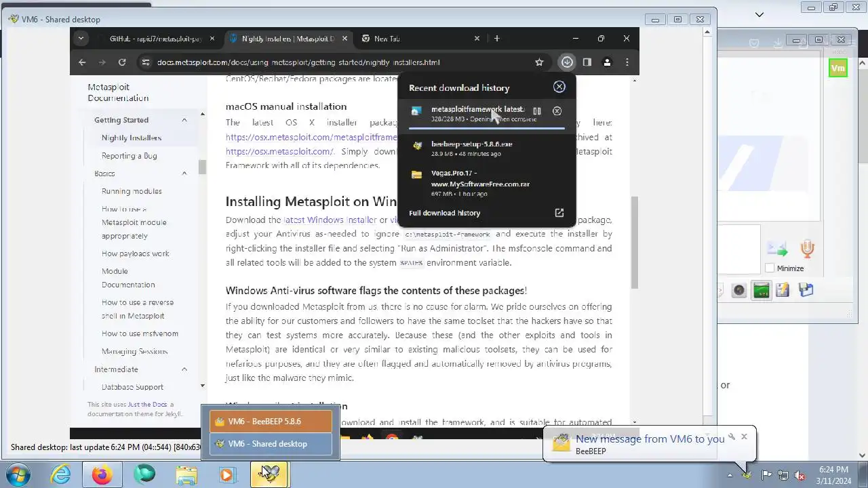This screenshot has width=868, height=488.
Task: Open Running modules sidebar link
Action: coord(132,191)
